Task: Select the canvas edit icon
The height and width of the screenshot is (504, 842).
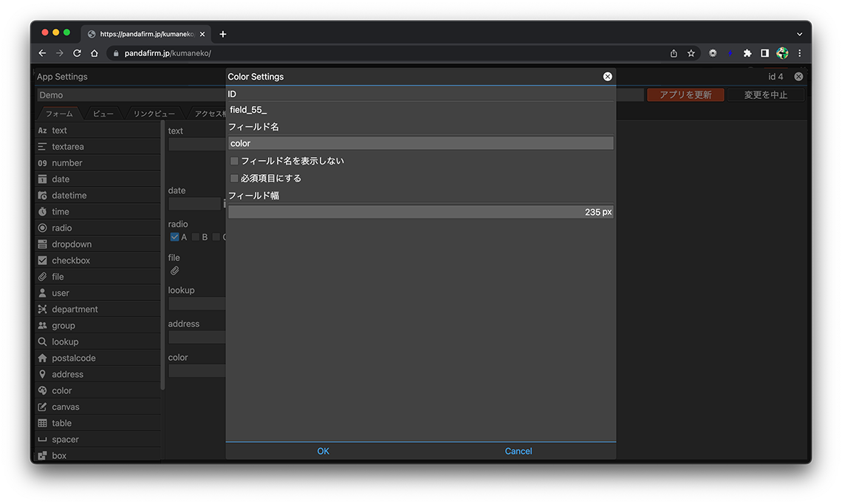Action: click(43, 407)
